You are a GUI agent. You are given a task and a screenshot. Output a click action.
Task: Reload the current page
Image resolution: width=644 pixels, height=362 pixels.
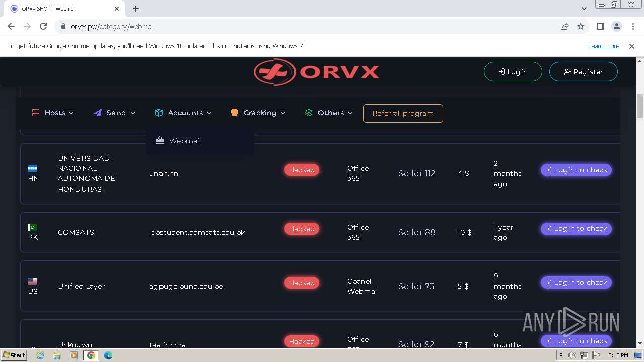[x=43, y=26]
